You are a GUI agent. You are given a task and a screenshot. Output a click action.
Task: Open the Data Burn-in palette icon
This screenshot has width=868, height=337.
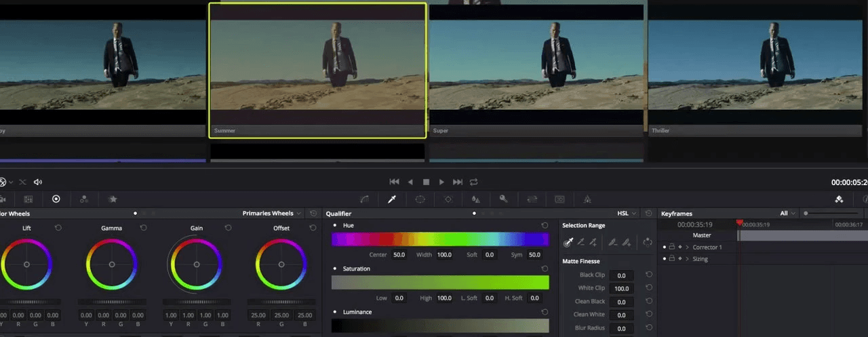[x=587, y=199]
